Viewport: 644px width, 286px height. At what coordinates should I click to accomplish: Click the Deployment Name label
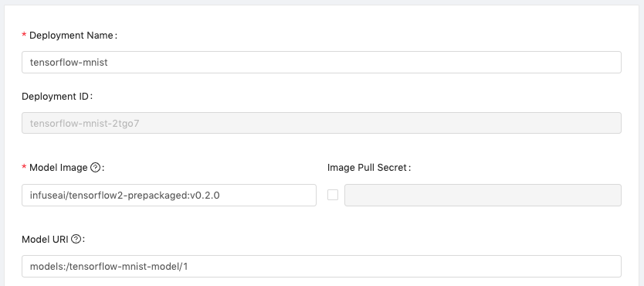[73, 36]
